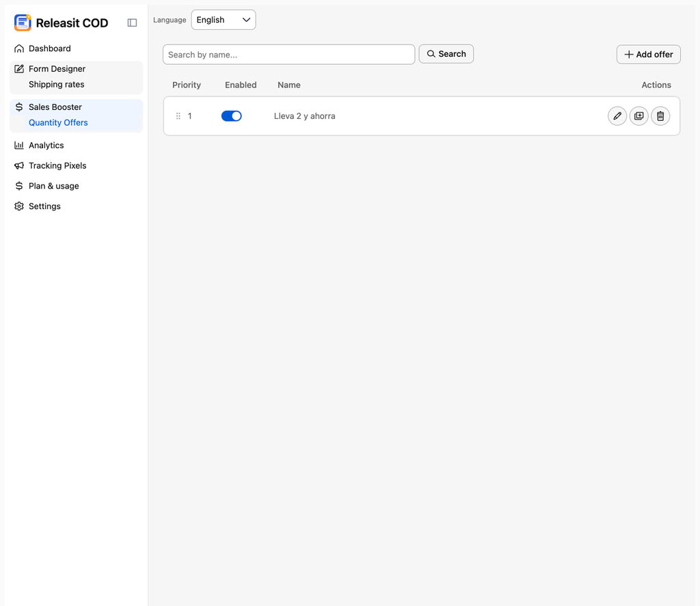This screenshot has width=700, height=606.
Task: Click the Dashboard home icon
Action: point(18,49)
